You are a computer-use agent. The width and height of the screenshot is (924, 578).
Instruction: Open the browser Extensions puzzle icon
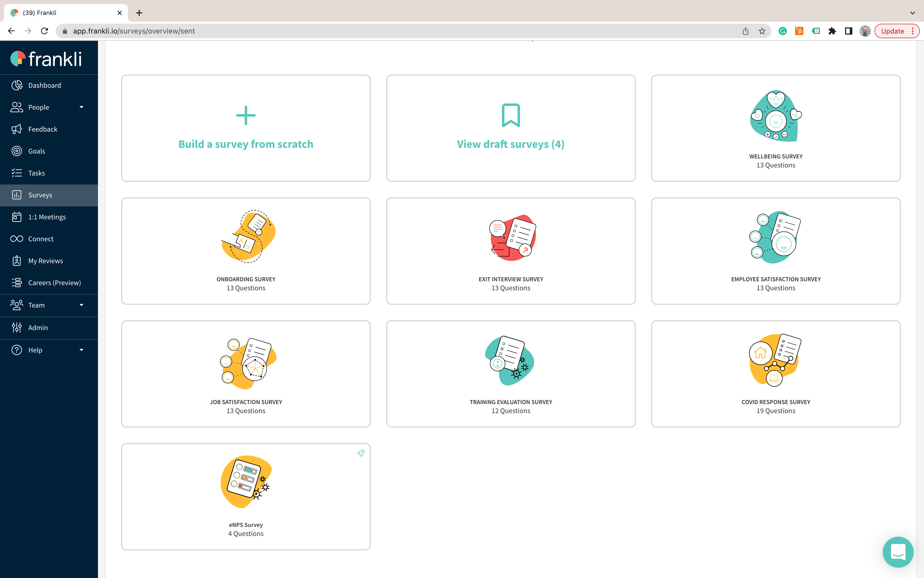tap(832, 31)
